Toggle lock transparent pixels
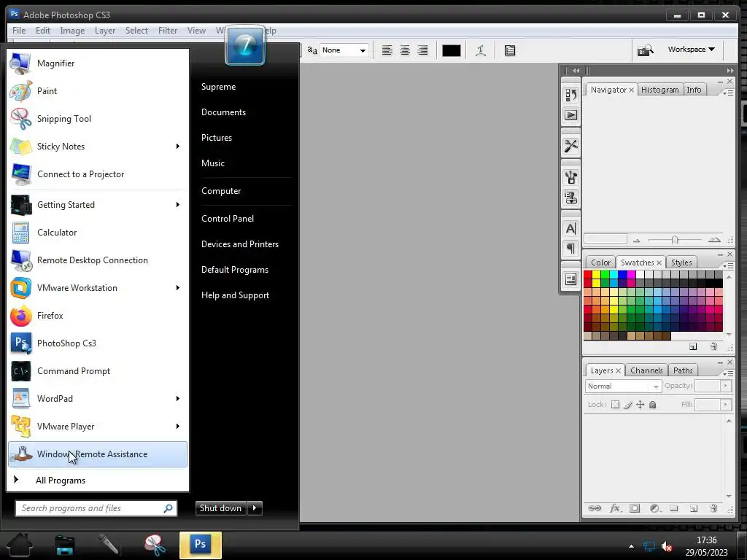 (615, 405)
